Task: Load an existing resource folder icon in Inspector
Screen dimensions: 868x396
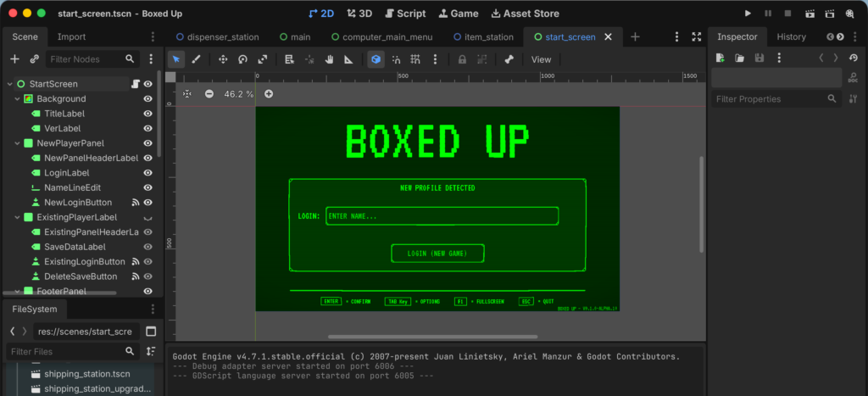Action: [x=739, y=58]
